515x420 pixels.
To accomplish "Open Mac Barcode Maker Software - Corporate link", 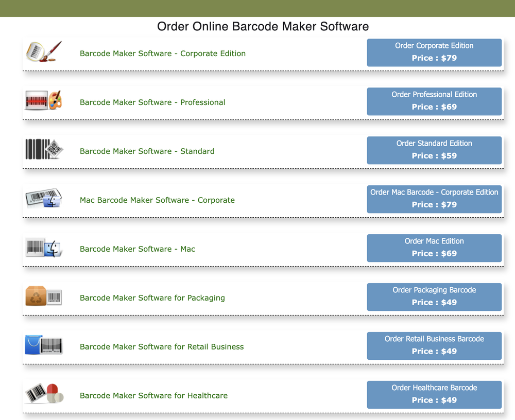I will (x=157, y=200).
